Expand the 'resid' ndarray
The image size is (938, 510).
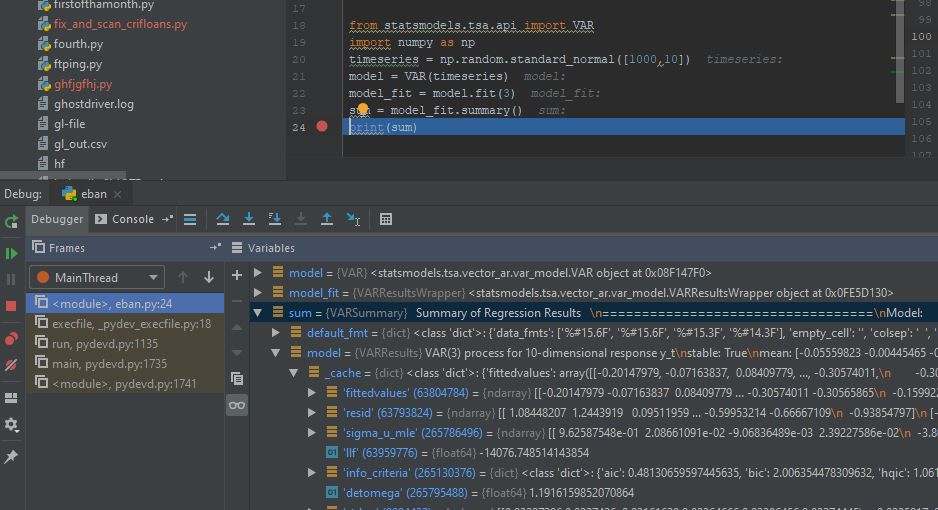[312, 413]
